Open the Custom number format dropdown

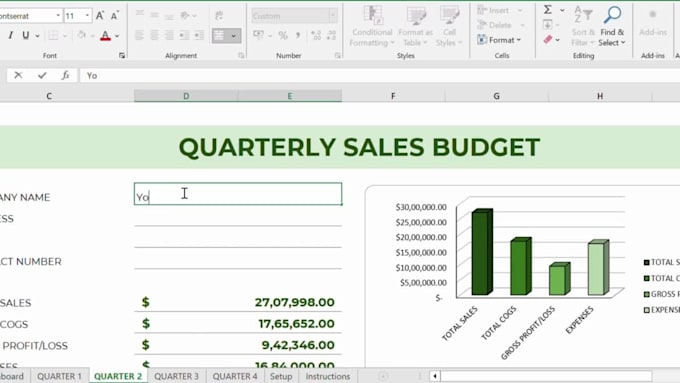[x=333, y=16]
